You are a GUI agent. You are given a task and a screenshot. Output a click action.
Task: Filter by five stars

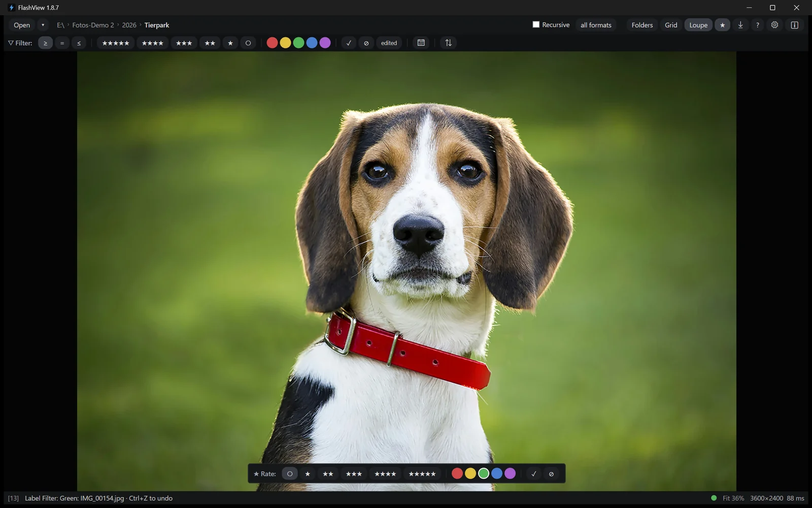[116, 43]
